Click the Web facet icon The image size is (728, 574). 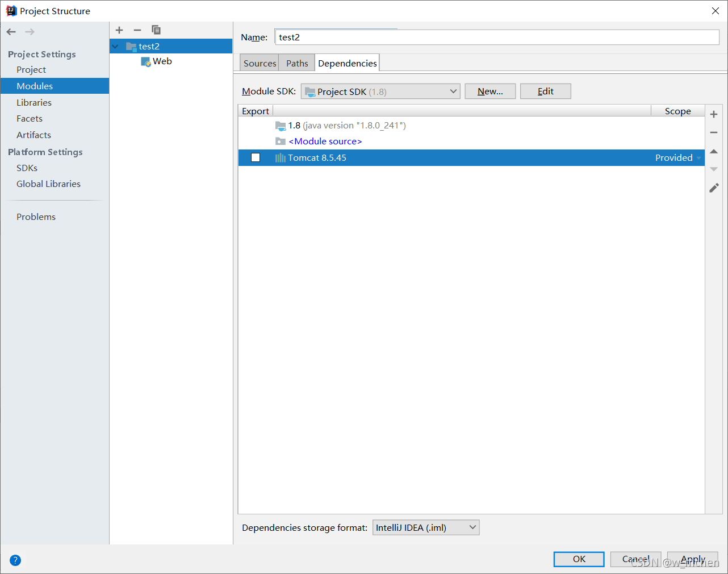point(146,61)
